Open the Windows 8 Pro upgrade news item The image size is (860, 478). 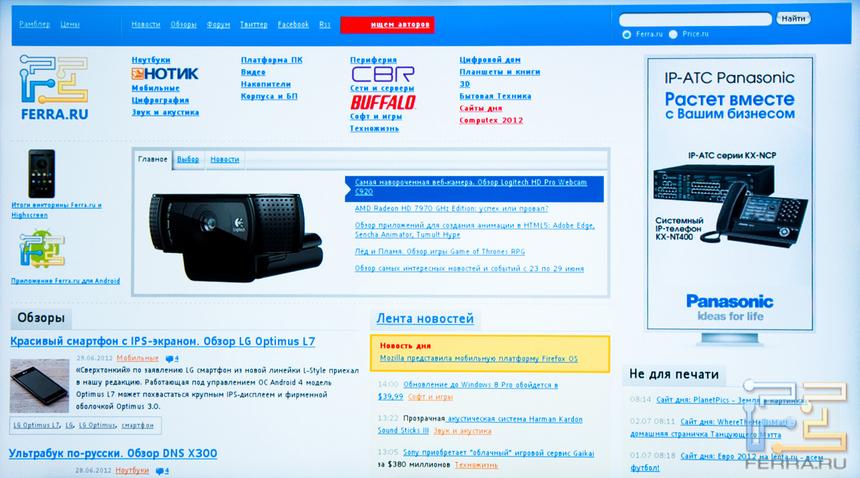click(468, 390)
